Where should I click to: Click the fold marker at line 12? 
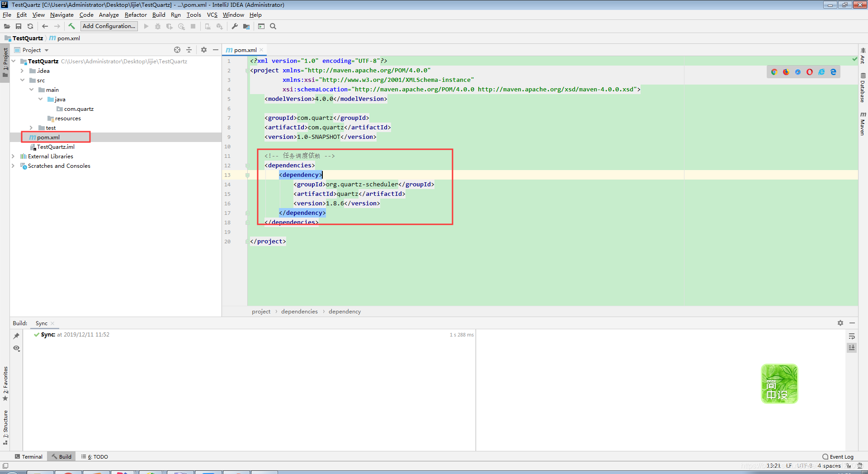click(x=247, y=166)
